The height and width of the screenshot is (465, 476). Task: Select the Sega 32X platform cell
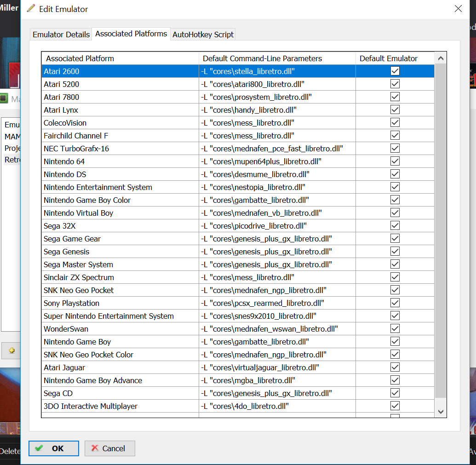[120, 226]
